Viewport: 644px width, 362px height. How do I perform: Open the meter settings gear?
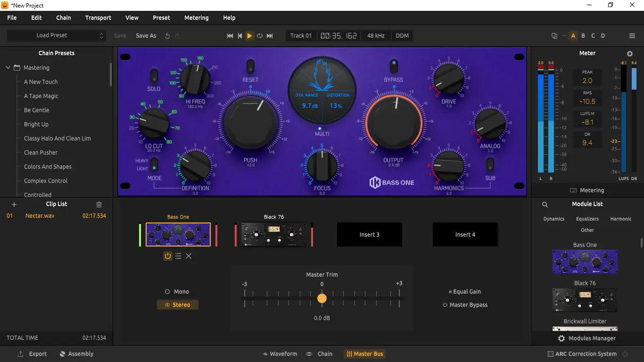point(630,54)
